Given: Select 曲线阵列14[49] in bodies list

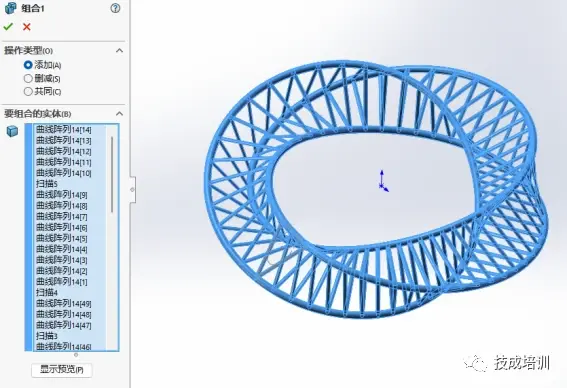Looking at the screenshot, I should pyautogui.click(x=64, y=303).
